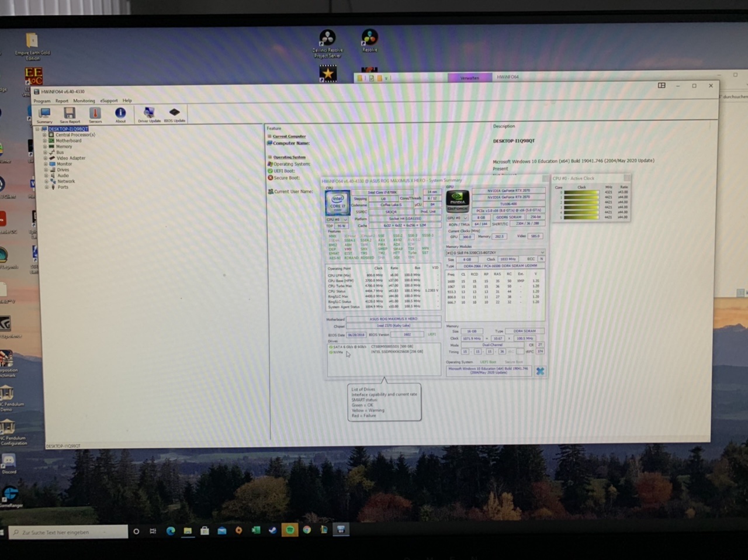Expand the Audio tree node
Image resolution: width=748 pixels, height=560 pixels.
pos(46,176)
